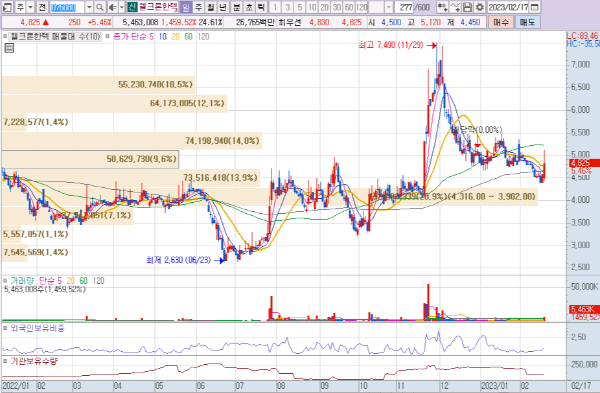
Task: Click the 매물대 수(10) indicator label
Action: tap(55, 37)
